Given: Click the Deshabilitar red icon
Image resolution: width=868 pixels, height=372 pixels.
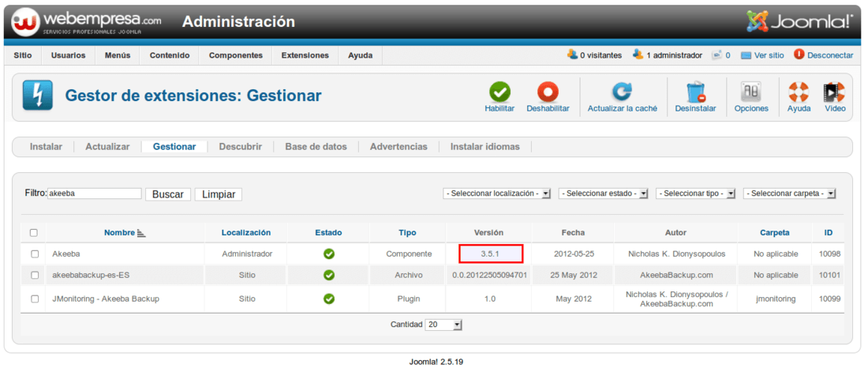Looking at the screenshot, I should coord(548,92).
